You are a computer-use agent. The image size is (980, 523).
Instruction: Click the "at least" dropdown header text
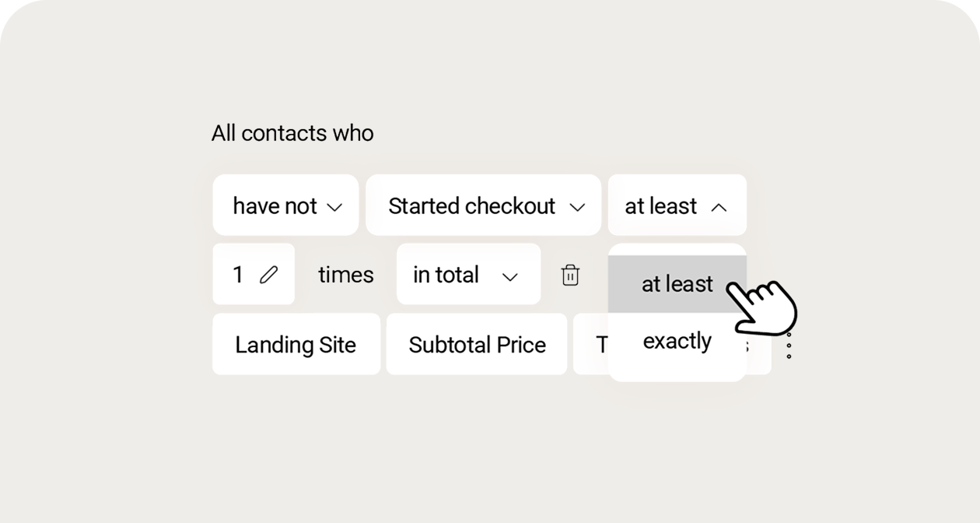(661, 206)
